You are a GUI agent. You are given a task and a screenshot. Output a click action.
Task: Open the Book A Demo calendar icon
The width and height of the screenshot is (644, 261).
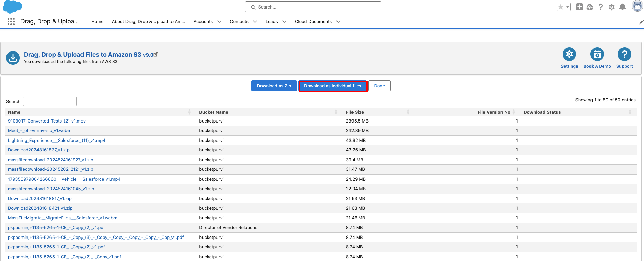597,54
